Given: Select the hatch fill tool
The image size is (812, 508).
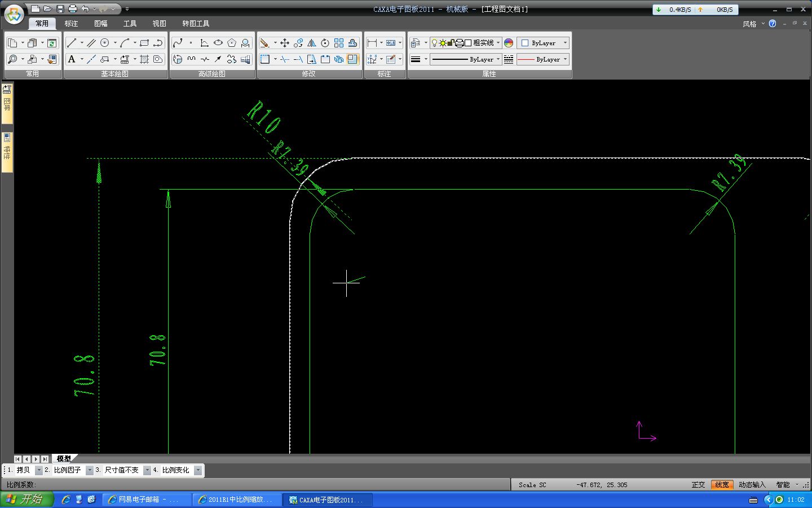Looking at the screenshot, I should [x=144, y=59].
